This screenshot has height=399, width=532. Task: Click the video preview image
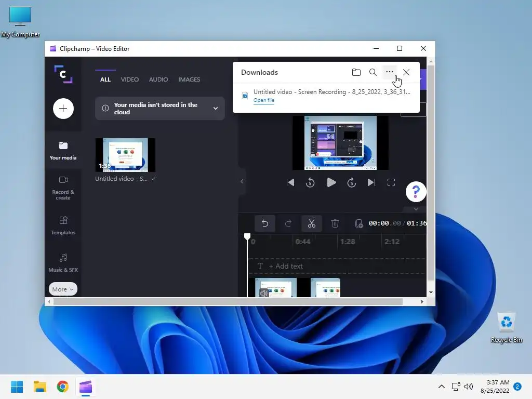point(340,143)
